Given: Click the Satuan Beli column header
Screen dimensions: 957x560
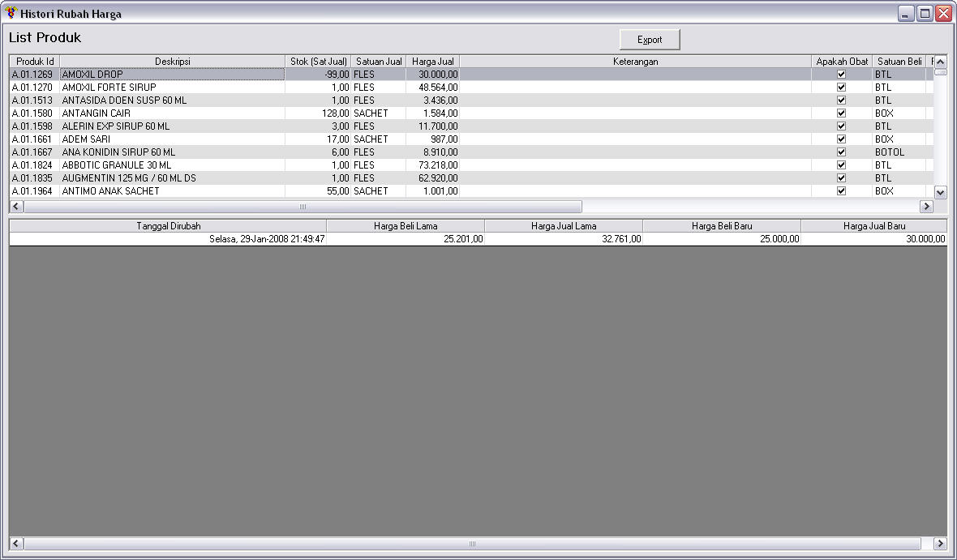Looking at the screenshot, I should 899,61.
